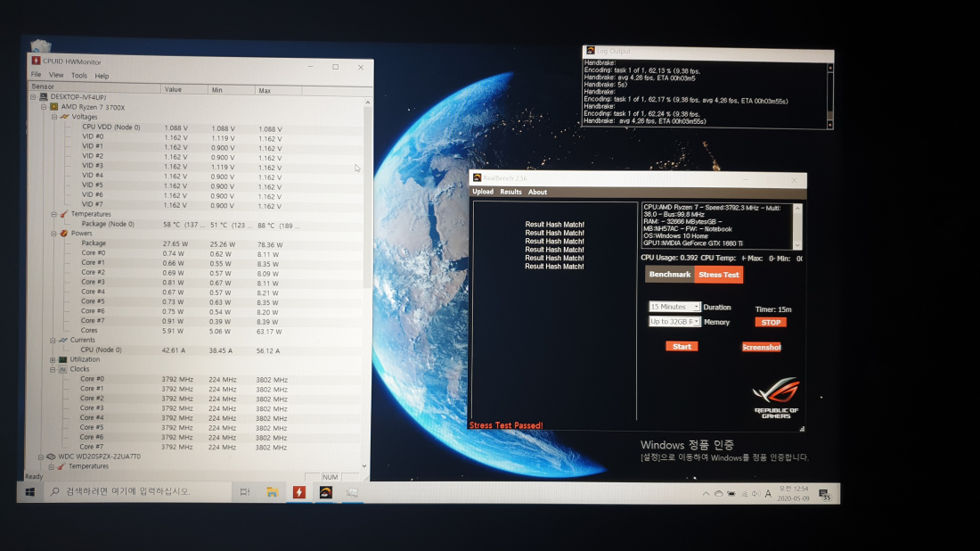Click the Screenshot button in RealBench
Viewport: 980px width, 551px height.
(x=761, y=347)
